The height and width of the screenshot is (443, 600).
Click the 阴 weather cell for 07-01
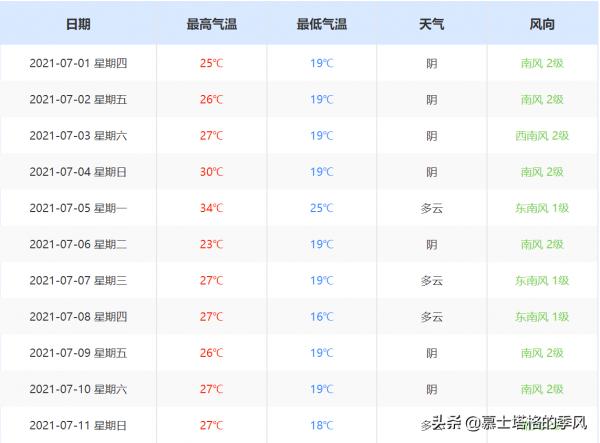pyautogui.click(x=432, y=63)
